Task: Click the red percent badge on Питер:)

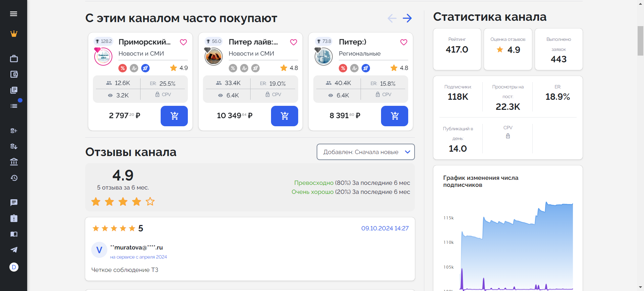Action: [x=343, y=68]
